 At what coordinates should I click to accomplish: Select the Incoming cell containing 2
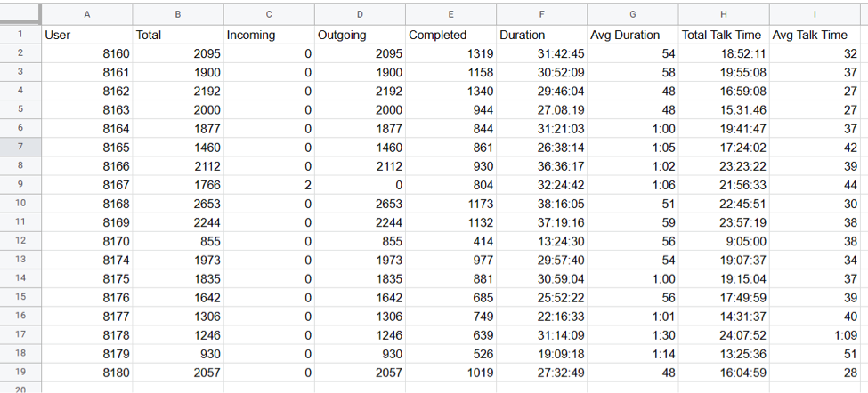pos(269,185)
